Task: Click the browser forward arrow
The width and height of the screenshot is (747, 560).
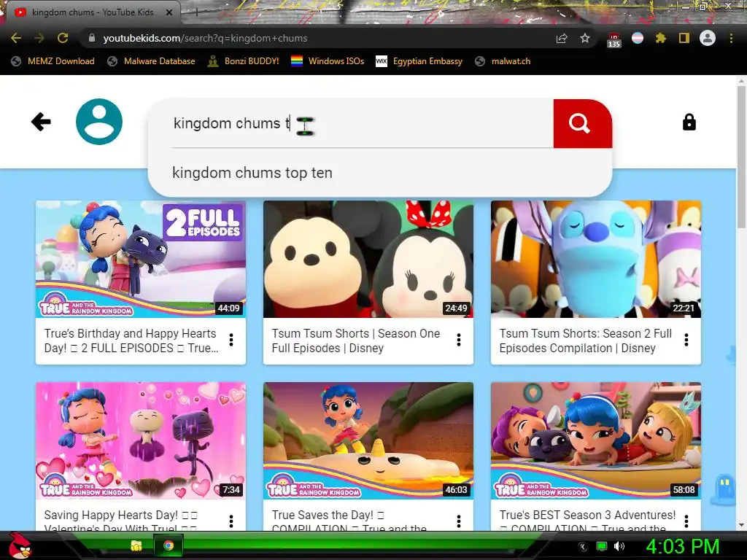Action: pyautogui.click(x=39, y=38)
